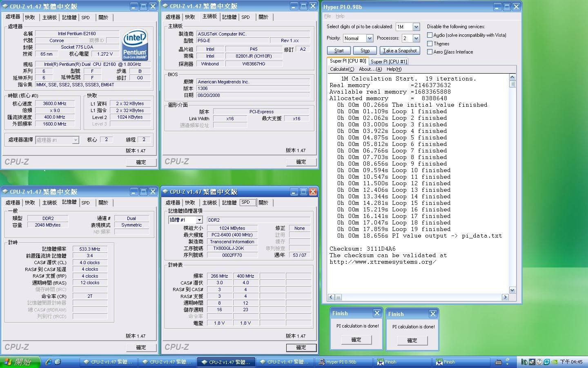Image resolution: width=588 pixels, height=368 pixels.
Task: Open Help(H) menu in Super PI pane
Action: (x=394, y=69)
